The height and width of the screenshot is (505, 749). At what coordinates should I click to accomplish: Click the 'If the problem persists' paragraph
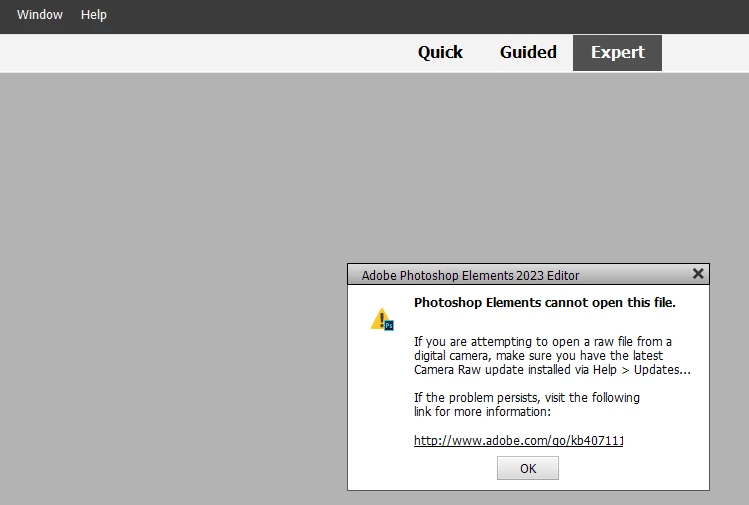point(526,404)
